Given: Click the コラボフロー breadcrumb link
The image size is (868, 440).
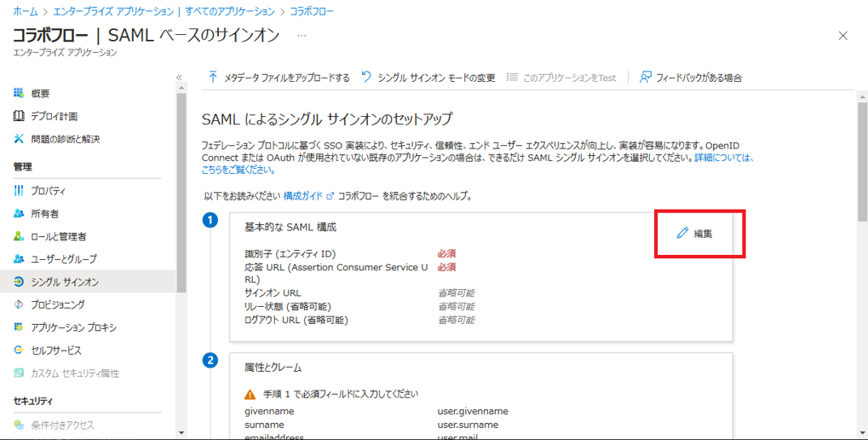Looking at the screenshot, I should coord(312,11).
